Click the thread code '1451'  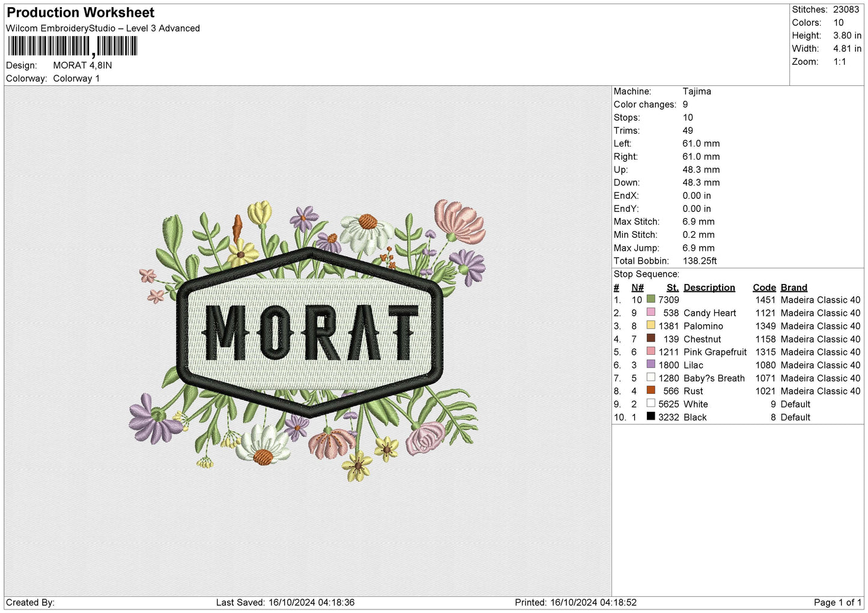pyautogui.click(x=765, y=300)
